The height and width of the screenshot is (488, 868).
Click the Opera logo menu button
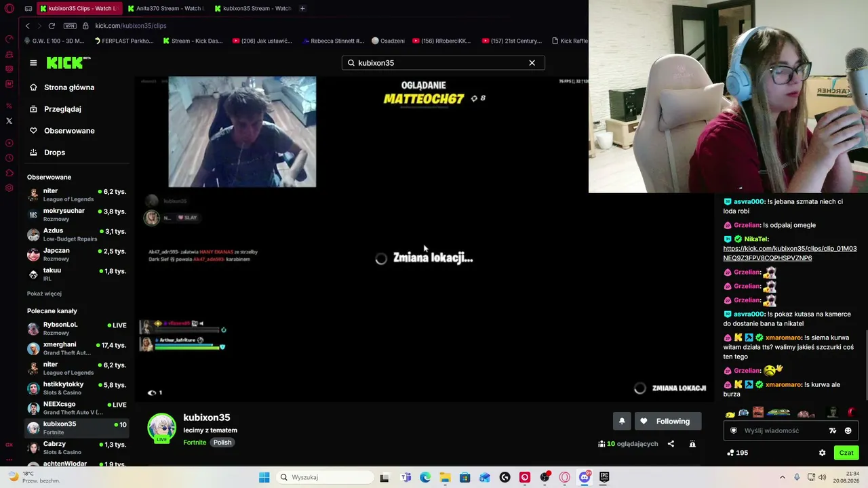point(9,9)
